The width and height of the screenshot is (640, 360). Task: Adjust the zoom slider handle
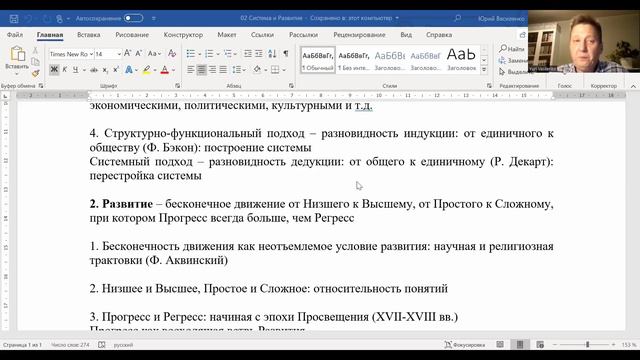[588, 345]
